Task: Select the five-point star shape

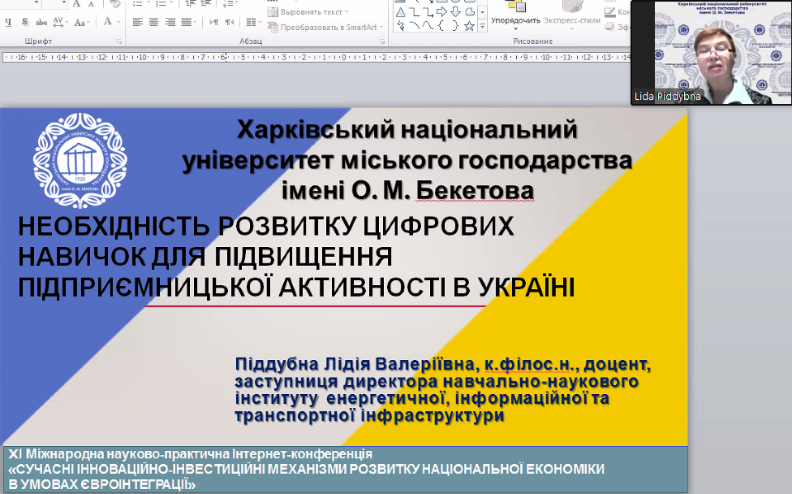Action: coord(469,26)
